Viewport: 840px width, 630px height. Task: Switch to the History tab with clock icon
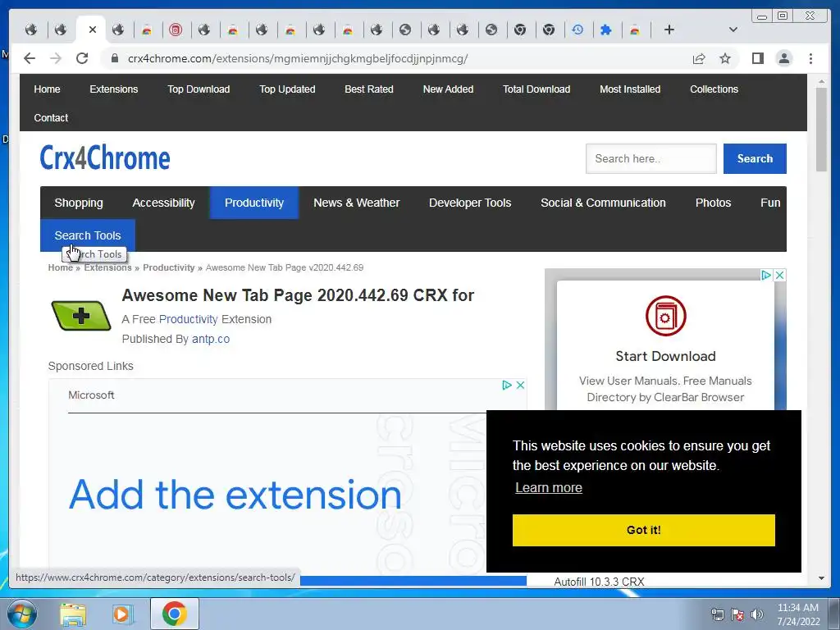click(x=577, y=30)
